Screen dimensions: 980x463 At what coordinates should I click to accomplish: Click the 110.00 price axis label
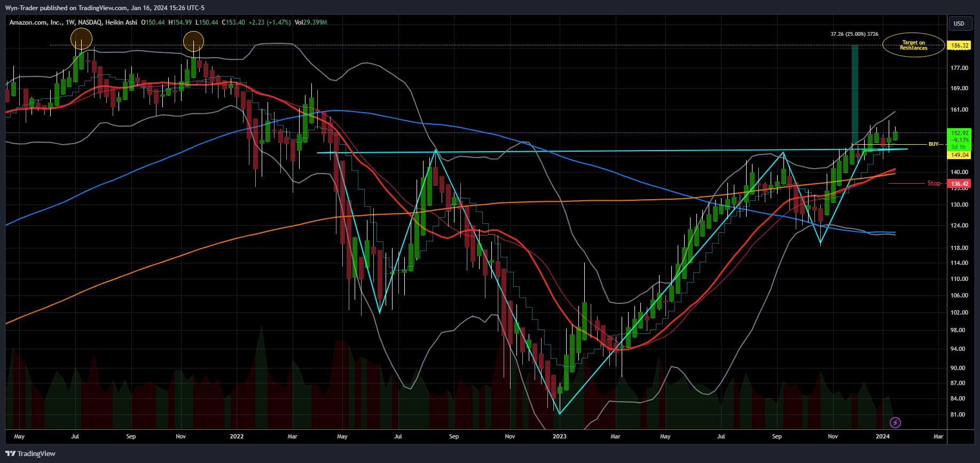tap(960, 279)
